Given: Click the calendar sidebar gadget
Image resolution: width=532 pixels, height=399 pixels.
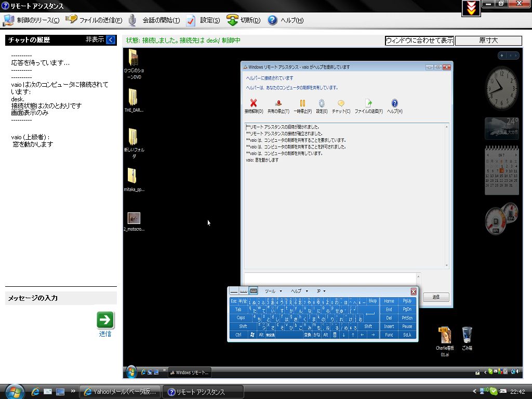Looking at the screenshot, I should (x=502, y=170).
